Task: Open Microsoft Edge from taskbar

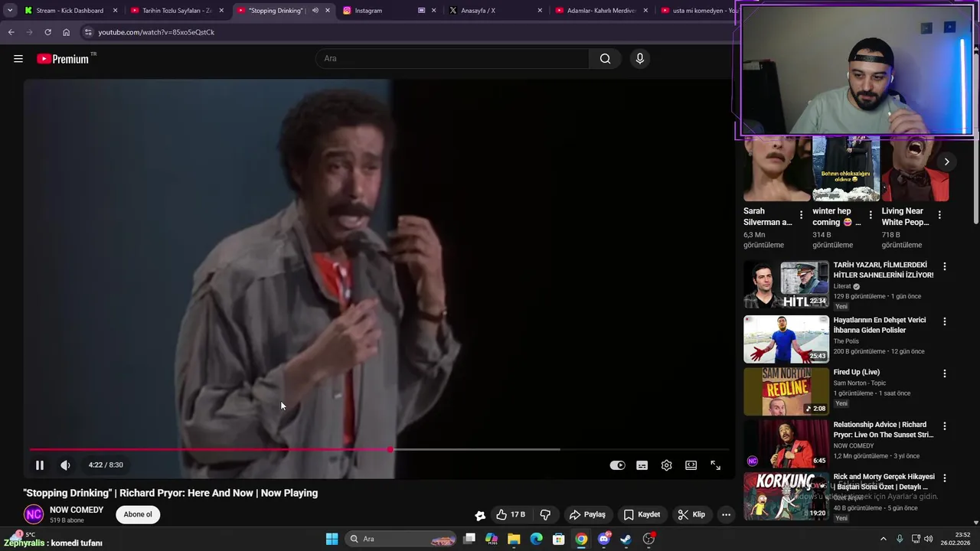Action: point(536,539)
